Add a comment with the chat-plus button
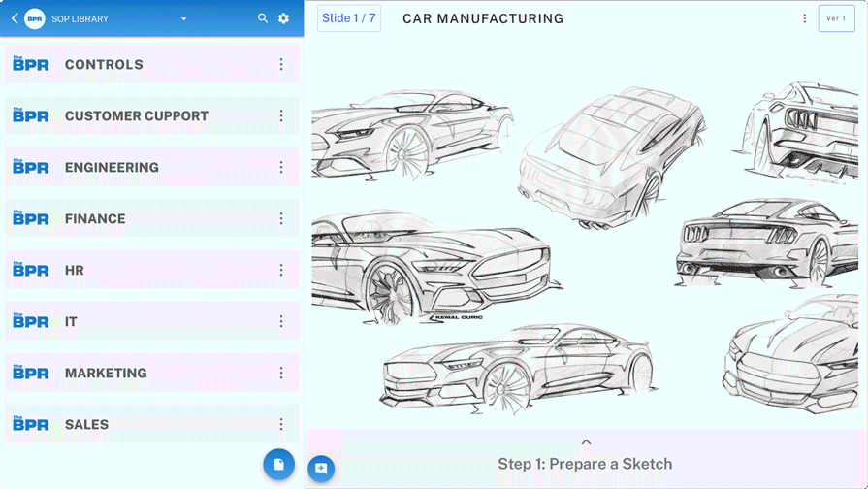The width and height of the screenshot is (868, 489). [x=321, y=469]
